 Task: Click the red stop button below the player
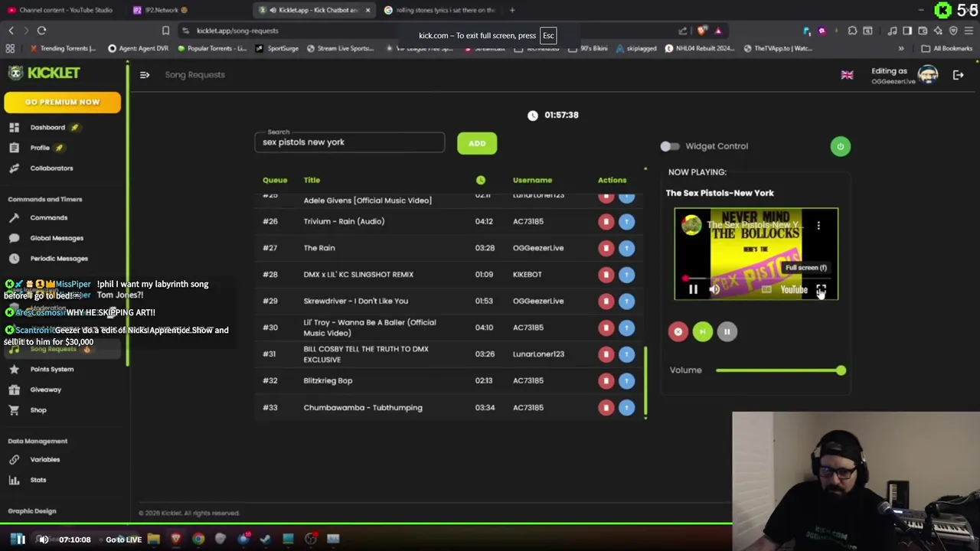coord(678,331)
